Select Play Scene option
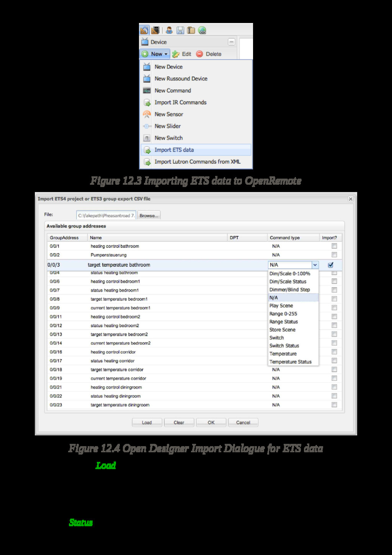392x555 pixels. (293, 306)
